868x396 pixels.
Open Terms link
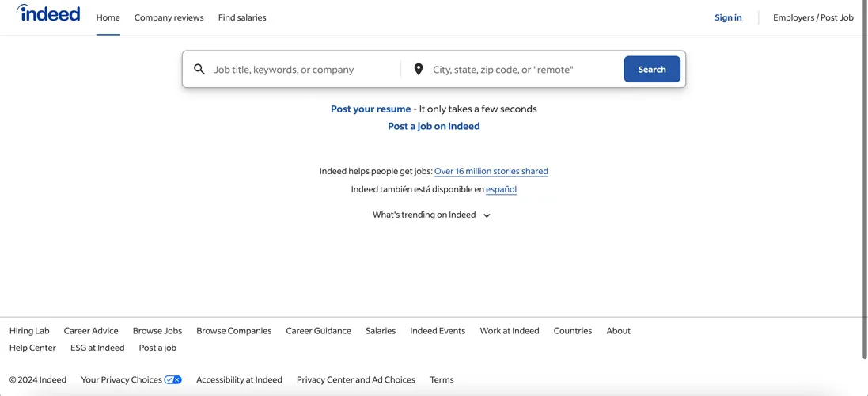[442, 379]
